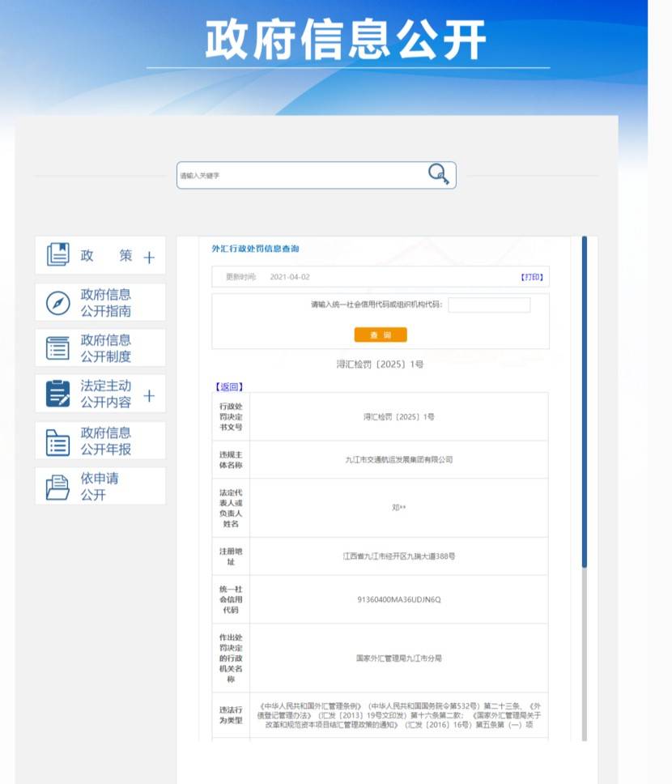Viewport: 672px width, 784px height.
Task: Click the company name 九江市交通航运发展集团有限公司
Action: [399, 459]
